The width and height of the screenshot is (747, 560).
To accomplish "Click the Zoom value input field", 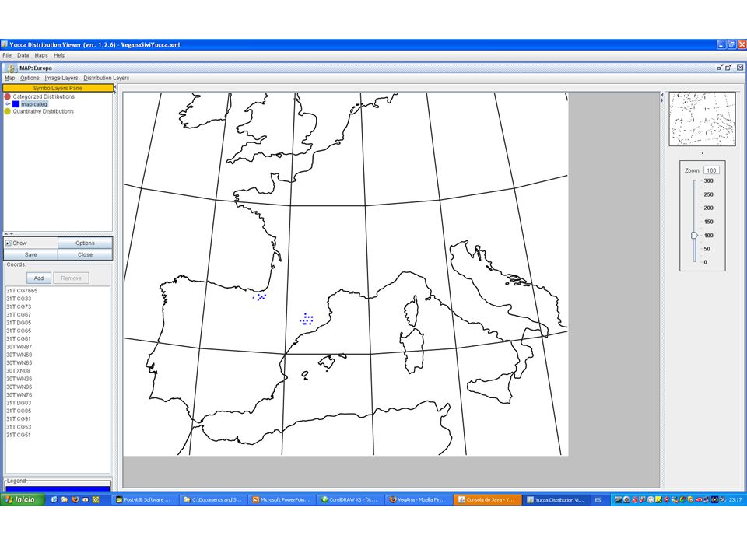I will pos(711,170).
